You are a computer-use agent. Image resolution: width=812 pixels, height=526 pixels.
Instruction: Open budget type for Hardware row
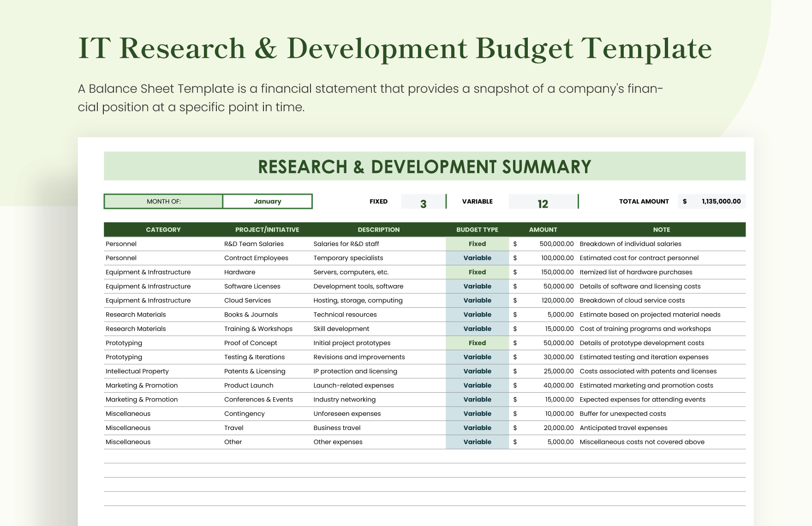point(477,272)
